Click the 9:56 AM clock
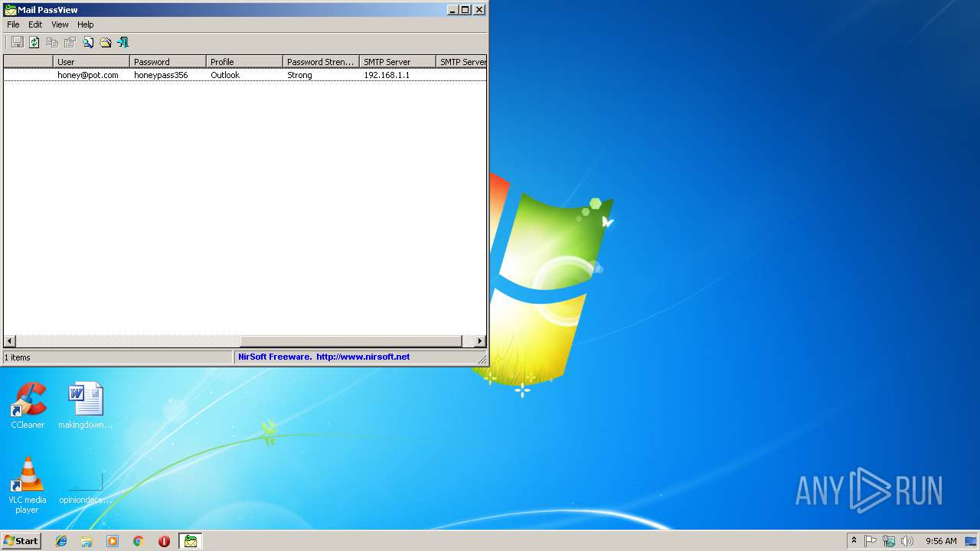The image size is (980, 551). pos(941,541)
